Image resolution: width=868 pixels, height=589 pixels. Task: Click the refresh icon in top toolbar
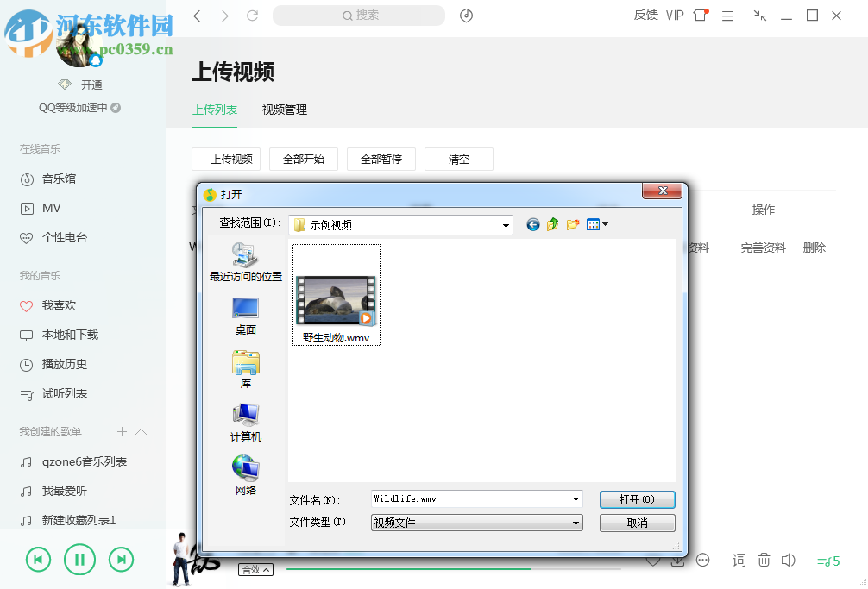click(251, 16)
